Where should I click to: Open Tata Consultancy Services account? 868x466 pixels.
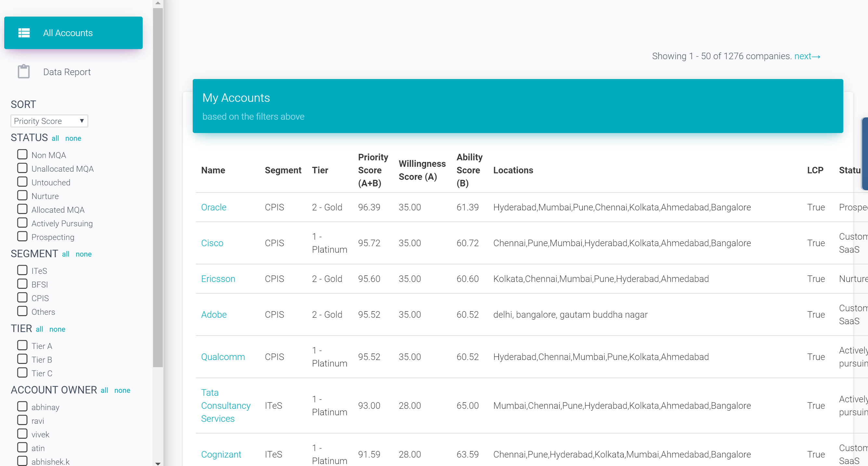coord(226,406)
